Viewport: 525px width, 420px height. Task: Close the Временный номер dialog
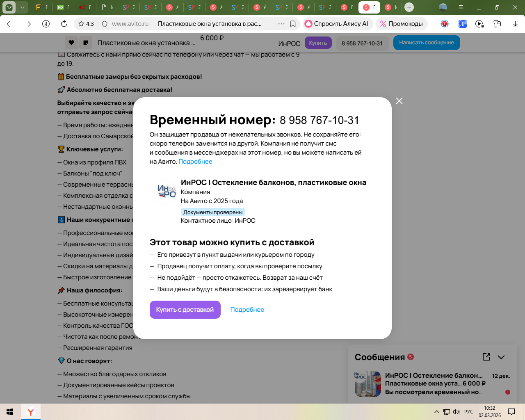click(399, 101)
